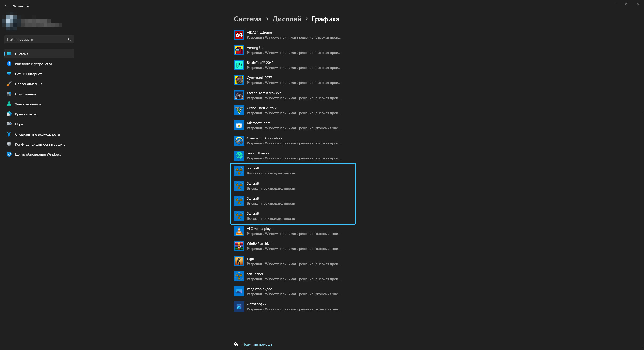Open the Получить помощь link
The width and height of the screenshot is (644, 350).
(257, 344)
